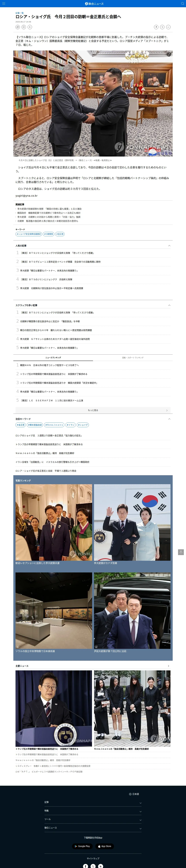Screen dimensions: 186x868
Task: Open photo of 歓迎レセプションに出席した李大統領夫妻
Action: [54, 523]
